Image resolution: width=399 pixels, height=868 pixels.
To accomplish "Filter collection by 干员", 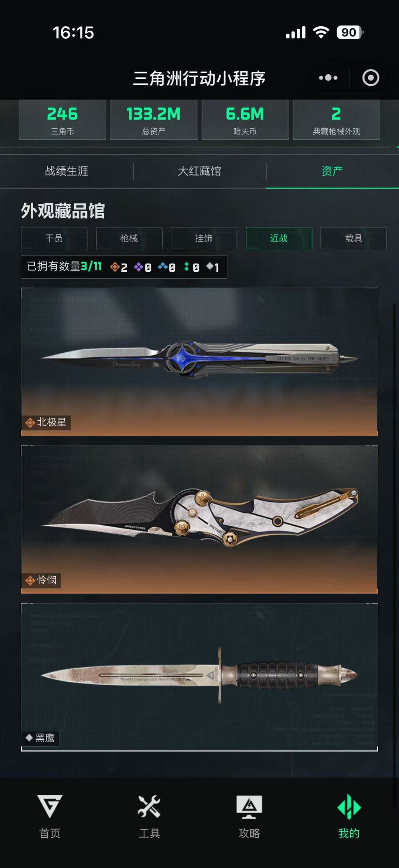I will 54,238.
